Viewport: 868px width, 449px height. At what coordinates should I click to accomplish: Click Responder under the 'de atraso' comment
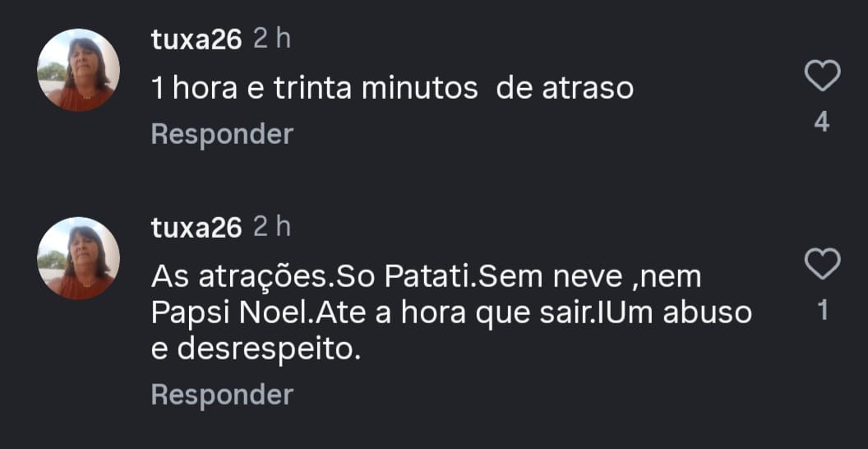[222, 134]
